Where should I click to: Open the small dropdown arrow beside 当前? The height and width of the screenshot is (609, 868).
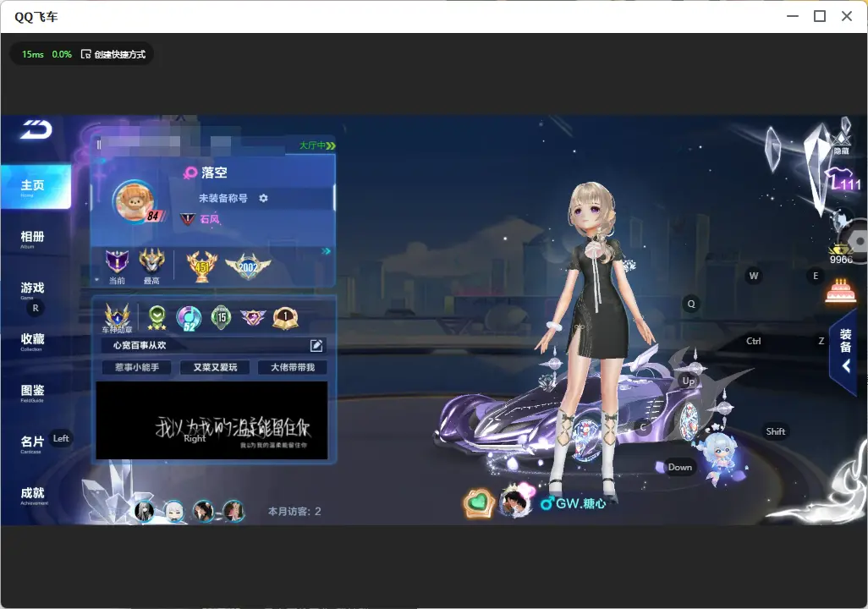click(97, 281)
